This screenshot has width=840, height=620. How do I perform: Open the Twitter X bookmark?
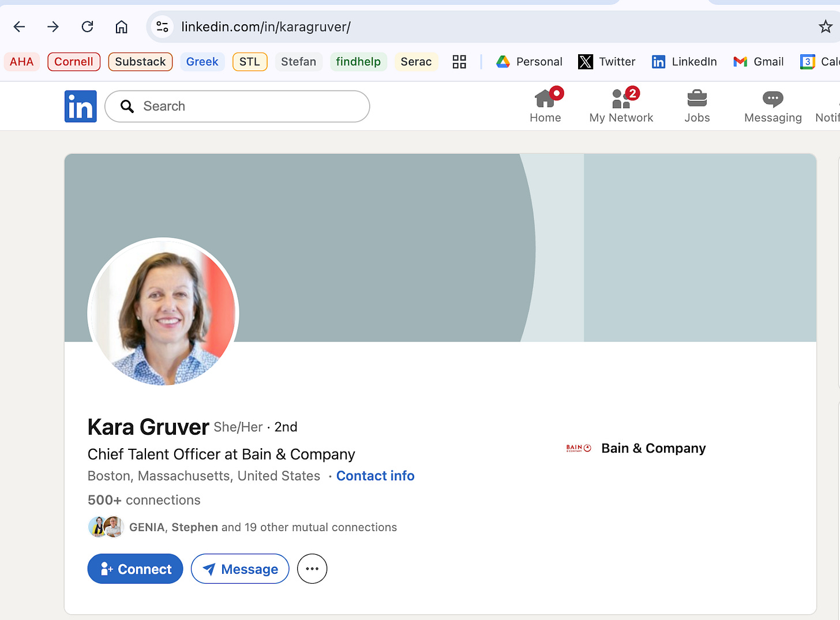click(607, 62)
